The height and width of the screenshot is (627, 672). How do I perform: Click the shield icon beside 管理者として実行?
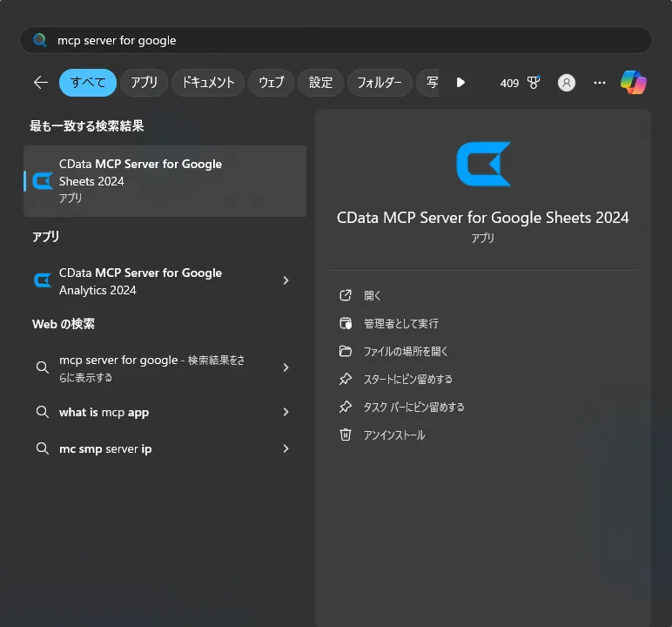[346, 323]
